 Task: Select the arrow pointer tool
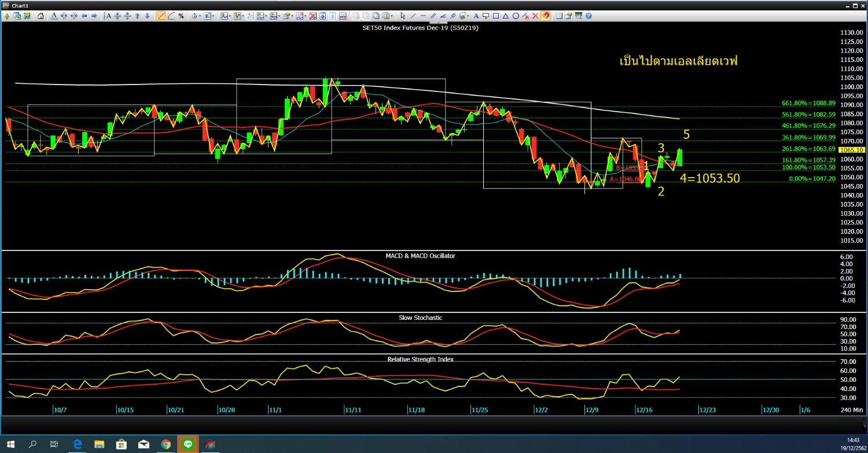[x=403, y=16]
